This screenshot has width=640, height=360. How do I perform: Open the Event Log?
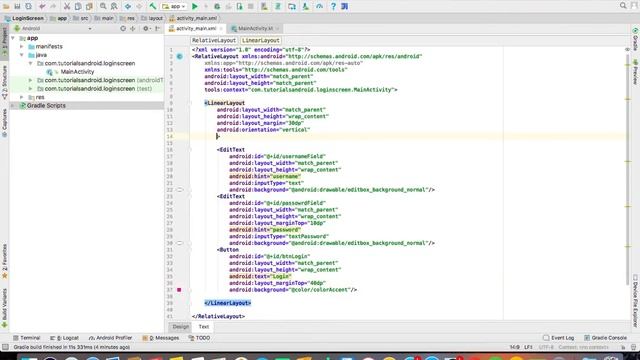tap(559, 338)
